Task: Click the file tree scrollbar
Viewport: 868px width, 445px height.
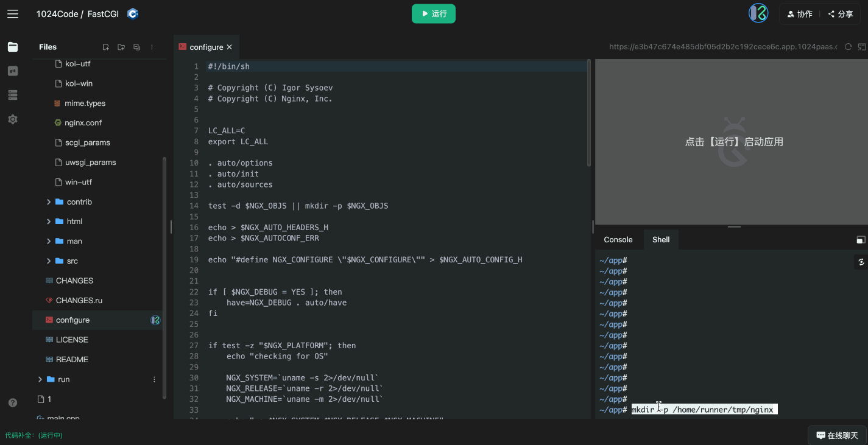Action: (164, 277)
